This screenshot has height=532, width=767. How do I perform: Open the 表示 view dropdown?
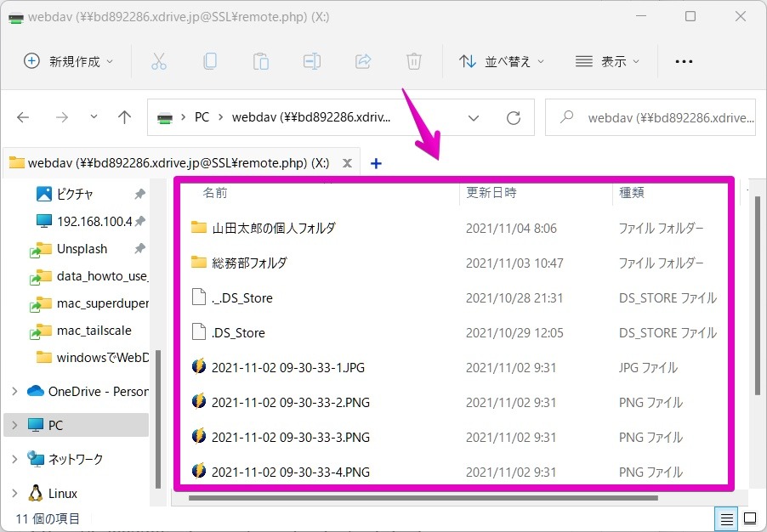point(606,60)
